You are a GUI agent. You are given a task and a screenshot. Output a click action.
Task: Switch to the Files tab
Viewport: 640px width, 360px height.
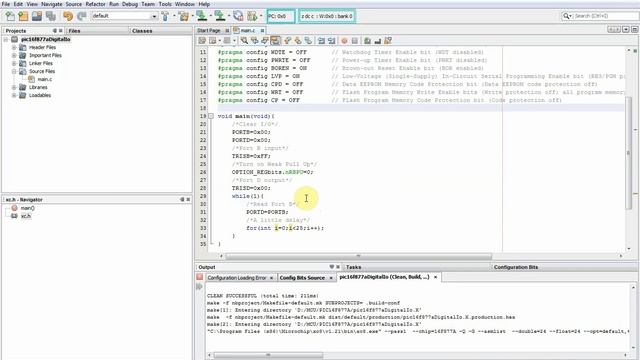(x=74, y=31)
